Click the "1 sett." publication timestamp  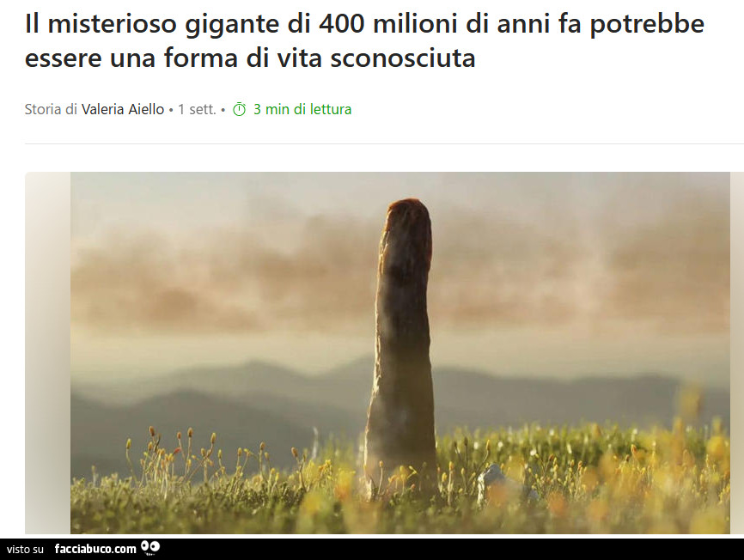click(197, 109)
